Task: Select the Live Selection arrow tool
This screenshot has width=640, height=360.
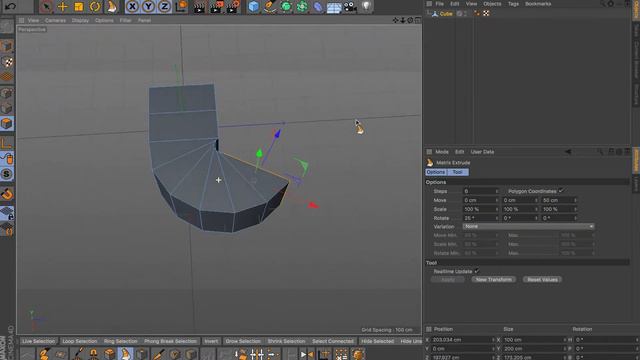Action: pos(46,7)
